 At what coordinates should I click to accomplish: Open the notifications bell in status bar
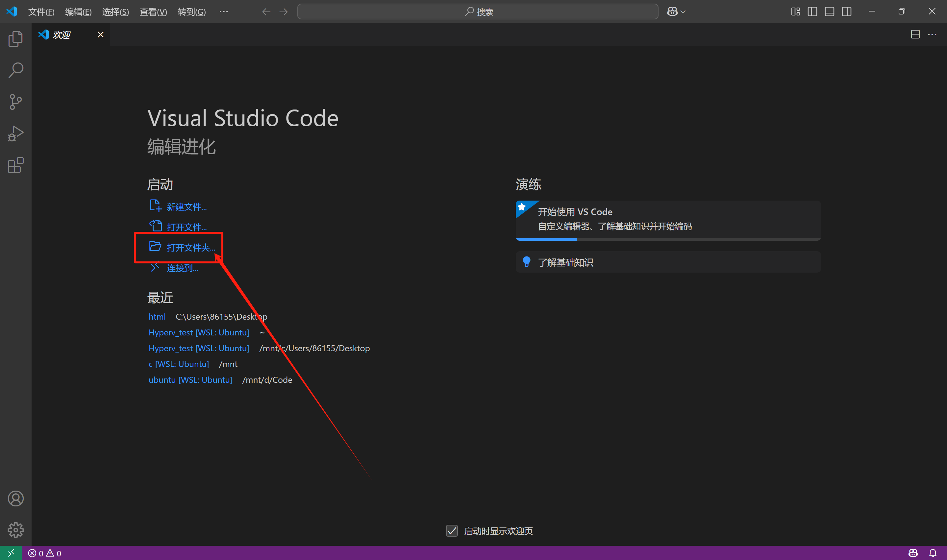pos(932,553)
